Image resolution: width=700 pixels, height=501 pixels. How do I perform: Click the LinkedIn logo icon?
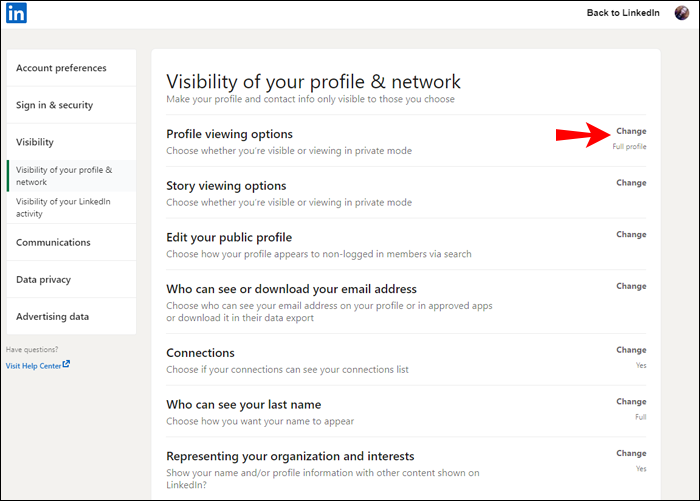click(17, 13)
